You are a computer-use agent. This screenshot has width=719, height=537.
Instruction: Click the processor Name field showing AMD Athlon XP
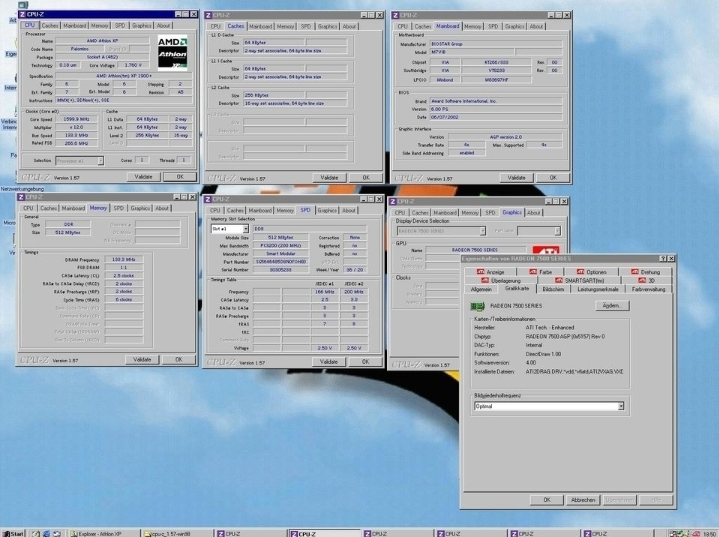pyautogui.click(x=102, y=41)
